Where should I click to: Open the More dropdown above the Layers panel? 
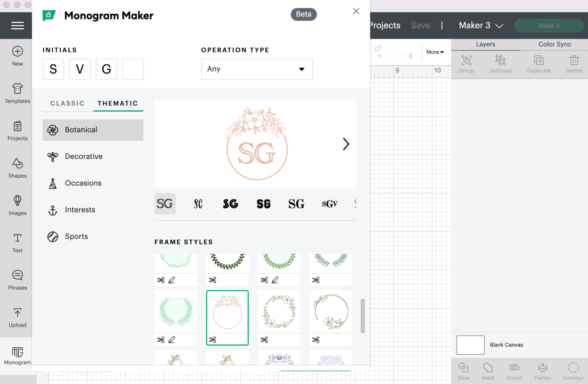click(x=435, y=52)
